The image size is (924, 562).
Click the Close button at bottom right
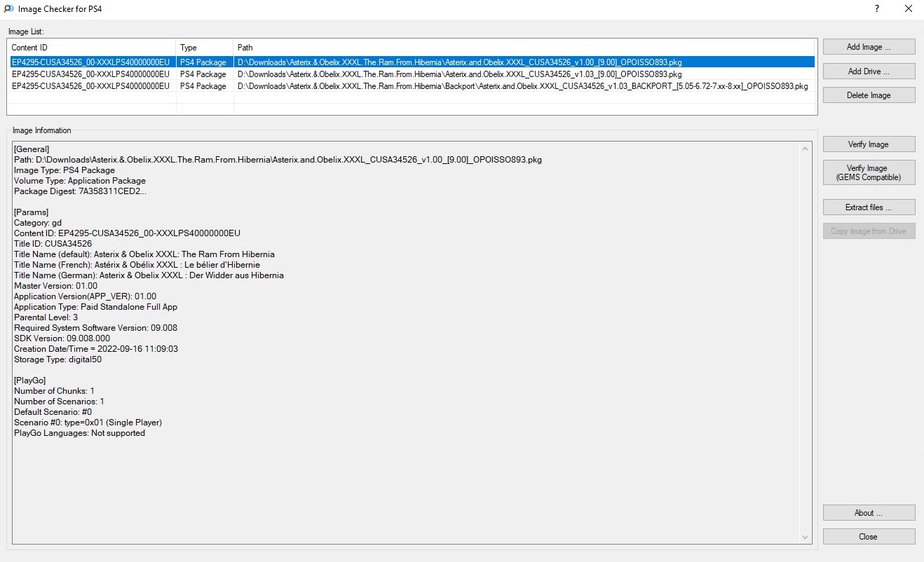point(869,537)
